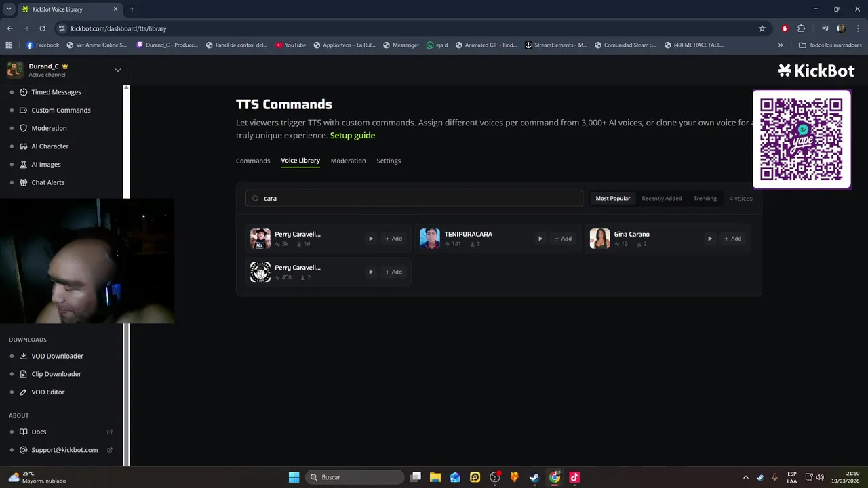Screen dimensions: 868x488
Task: Open the Windows Start menu
Action: [294, 477]
